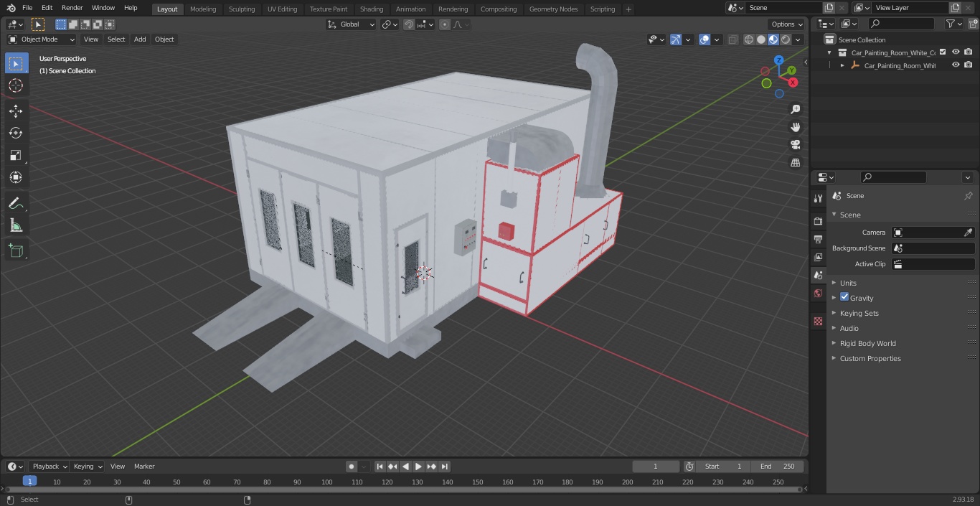Image resolution: width=980 pixels, height=506 pixels.
Task: Open the Tool properties tab
Action: [818, 198]
